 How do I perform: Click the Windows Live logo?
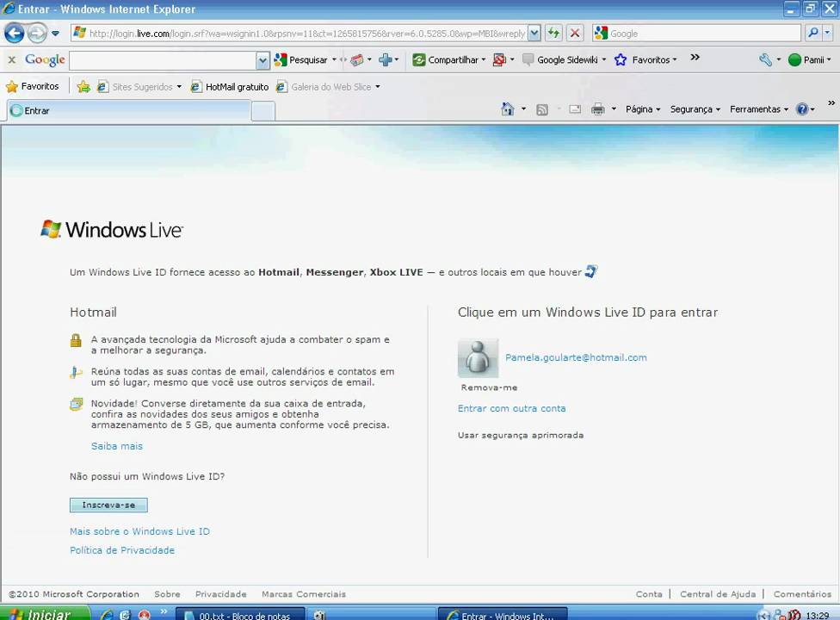[112, 229]
